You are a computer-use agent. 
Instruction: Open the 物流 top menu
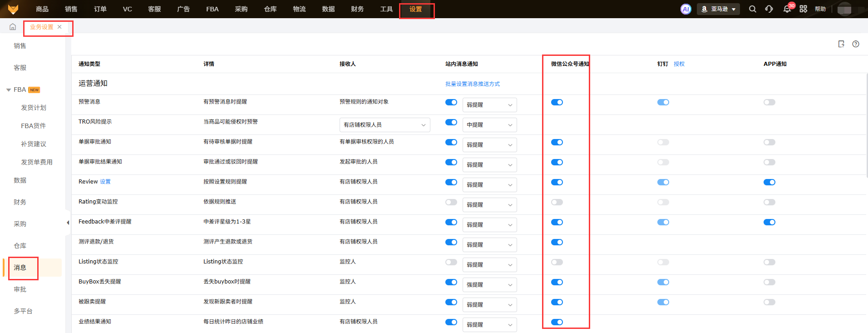click(299, 9)
